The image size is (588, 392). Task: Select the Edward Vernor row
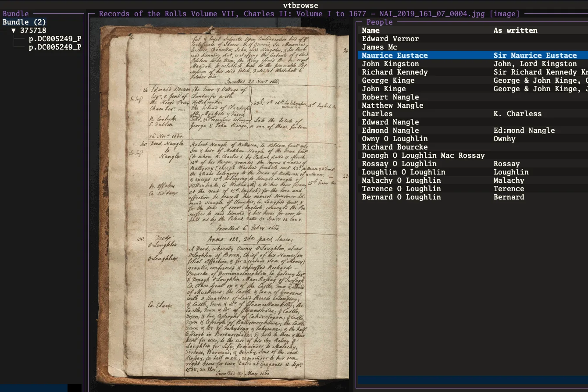473,39
